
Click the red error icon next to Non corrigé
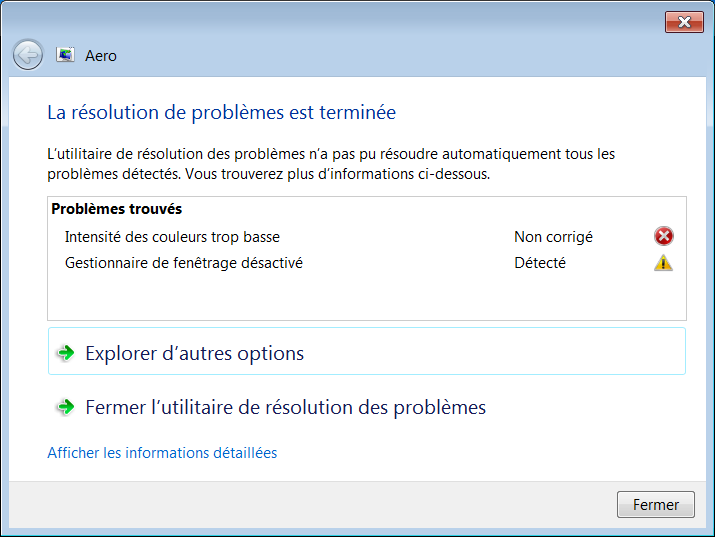tap(663, 236)
